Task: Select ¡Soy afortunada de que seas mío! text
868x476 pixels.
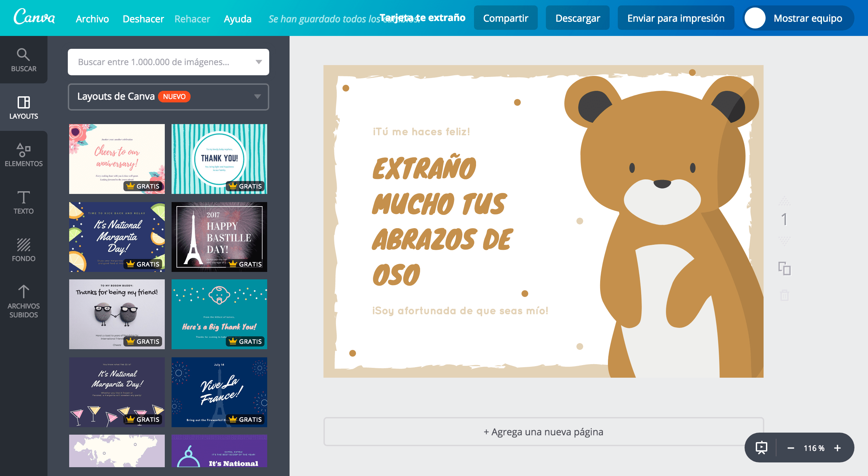Action: pos(460,311)
